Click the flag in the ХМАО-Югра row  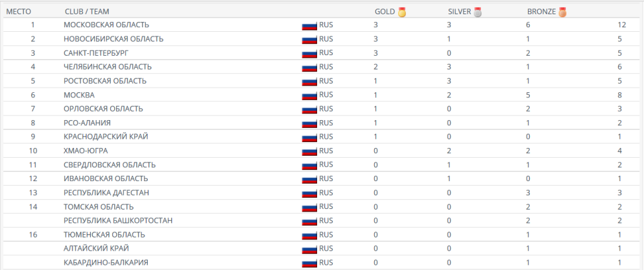pos(309,151)
